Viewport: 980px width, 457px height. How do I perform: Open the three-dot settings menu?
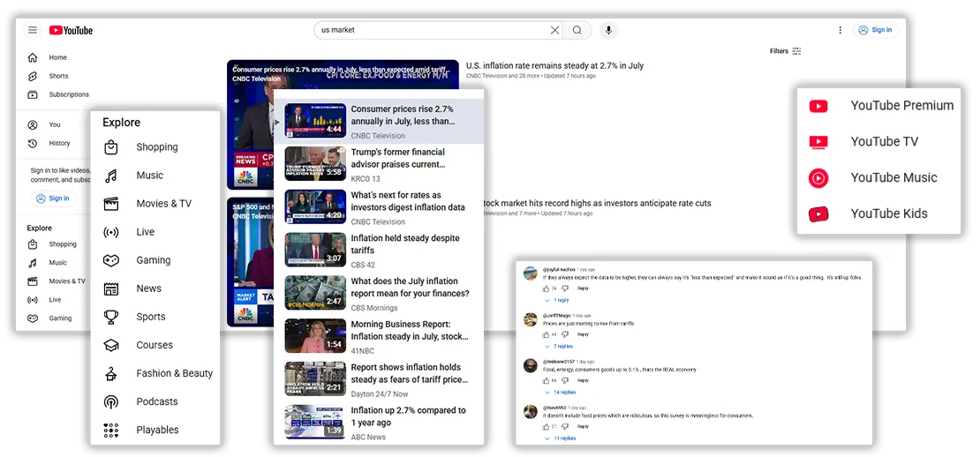pos(840,30)
